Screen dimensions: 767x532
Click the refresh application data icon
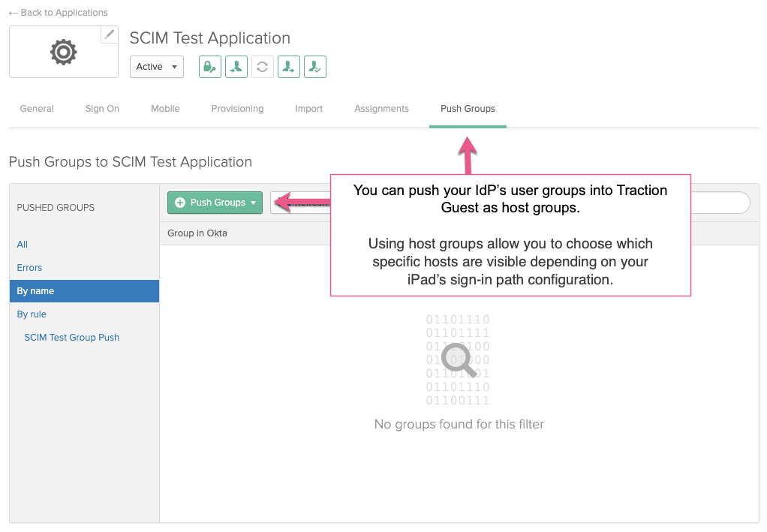[262, 67]
